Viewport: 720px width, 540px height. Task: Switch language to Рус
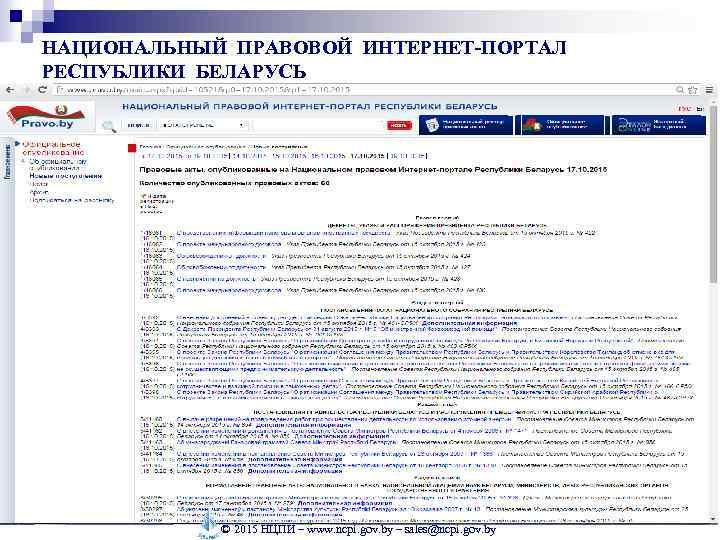coord(684,108)
